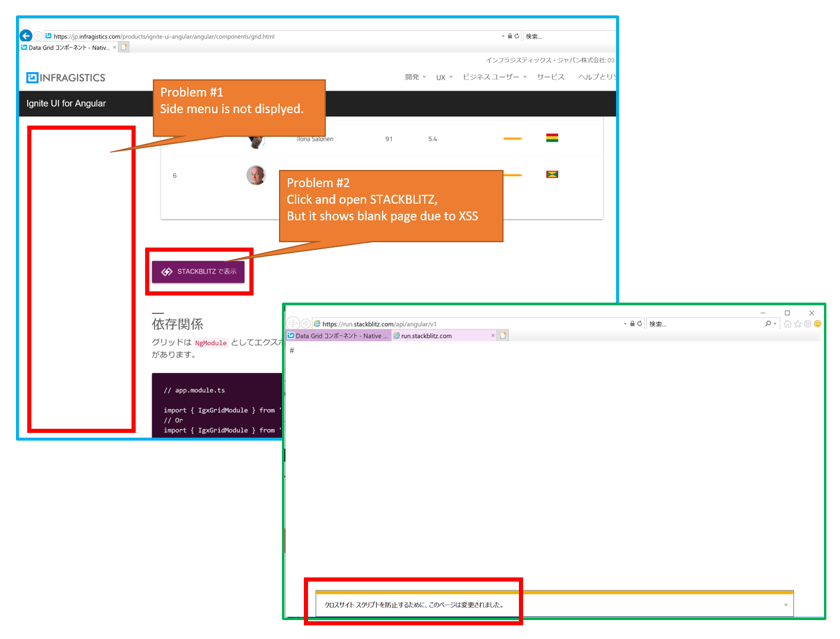The width and height of the screenshot is (840, 639).
Task: Open browser Tools via the gear icon
Action: pyautogui.click(x=807, y=323)
